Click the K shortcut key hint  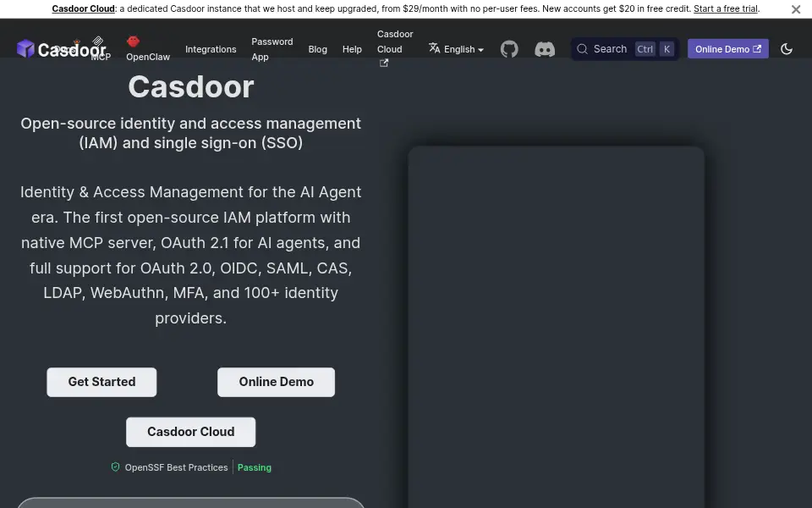pyautogui.click(x=667, y=49)
